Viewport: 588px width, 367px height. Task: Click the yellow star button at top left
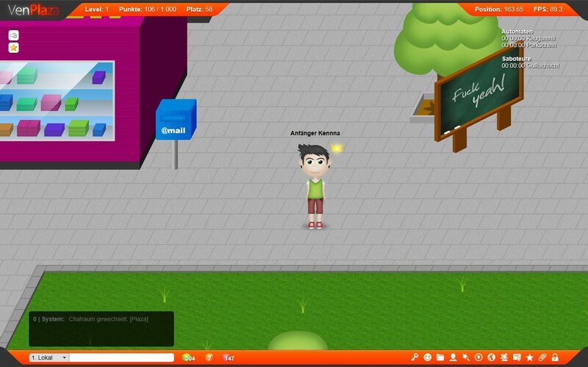tap(13, 48)
